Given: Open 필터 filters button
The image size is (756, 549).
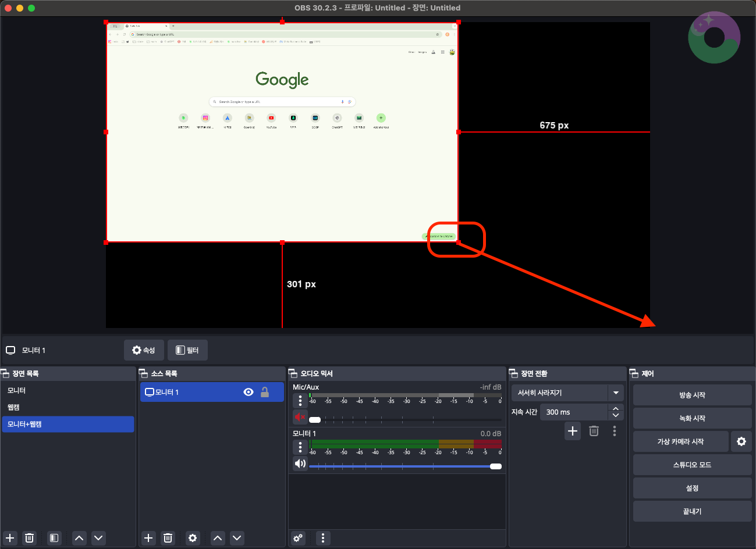Looking at the screenshot, I should (187, 350).
